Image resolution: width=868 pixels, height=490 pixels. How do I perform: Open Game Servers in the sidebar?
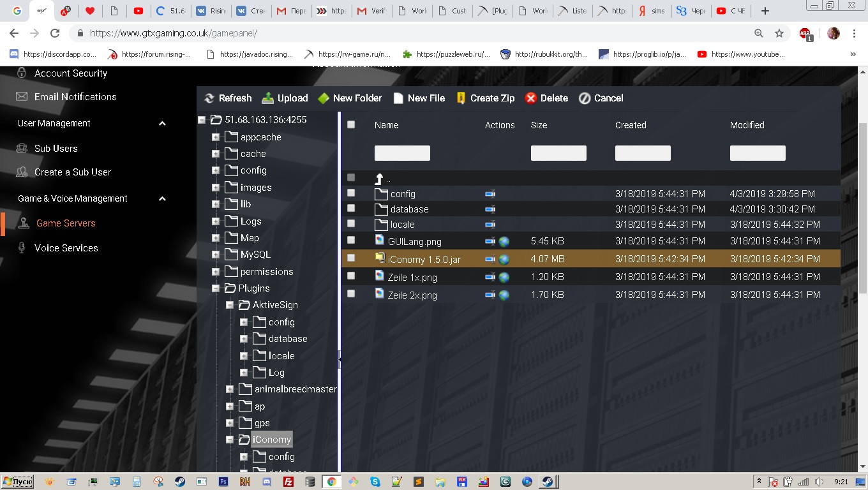coord(66,223)
